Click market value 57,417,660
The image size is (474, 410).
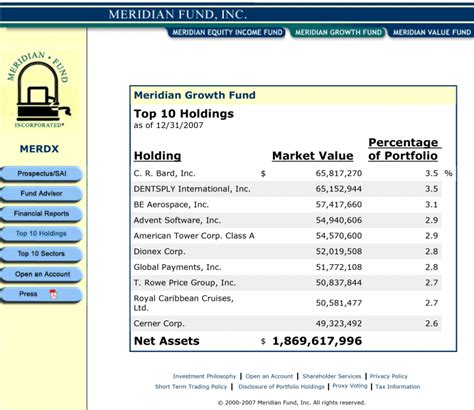[x=339, y=205]
